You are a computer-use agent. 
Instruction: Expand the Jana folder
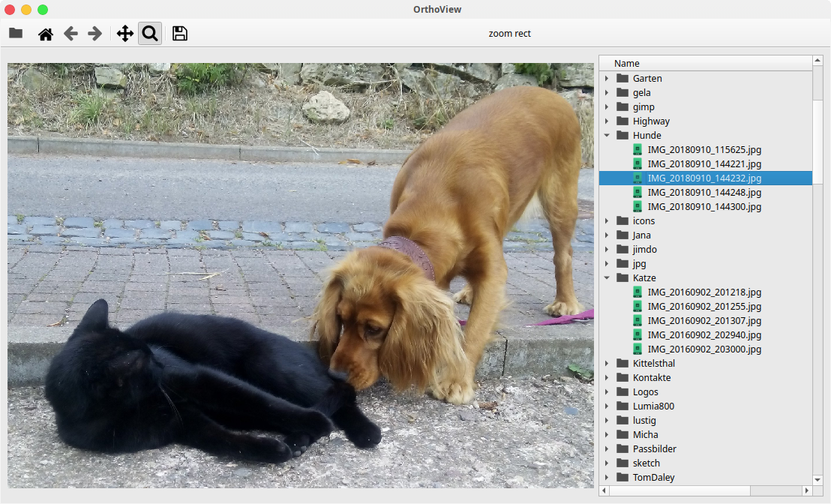click(607, 235)
